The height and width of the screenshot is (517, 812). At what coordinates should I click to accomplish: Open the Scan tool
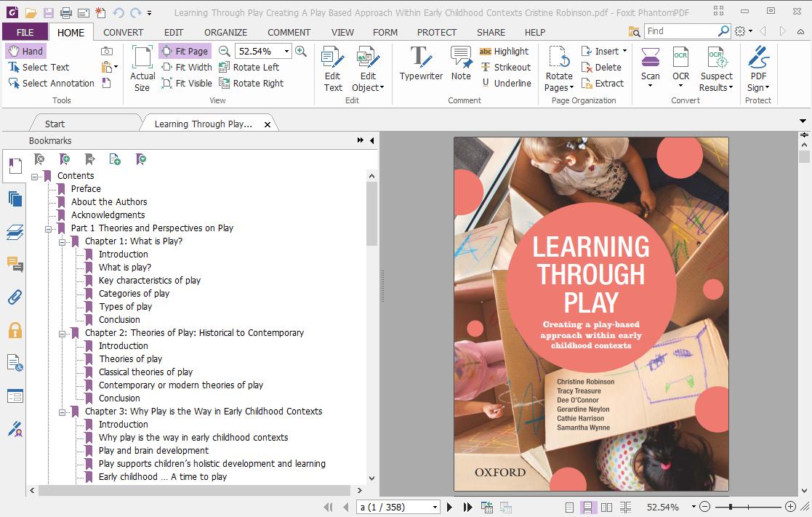tap(651, 68)
